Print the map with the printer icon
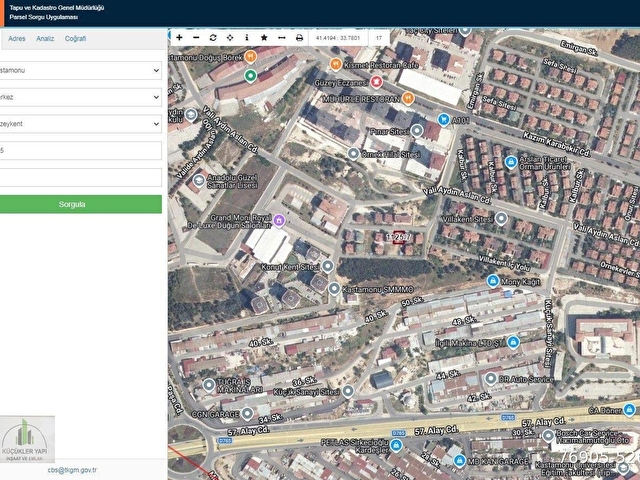 point(299,38)
